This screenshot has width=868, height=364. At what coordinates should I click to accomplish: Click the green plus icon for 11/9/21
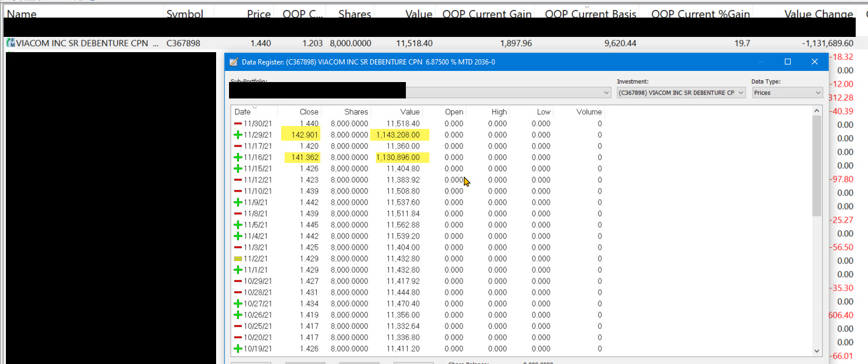(238, 202)
